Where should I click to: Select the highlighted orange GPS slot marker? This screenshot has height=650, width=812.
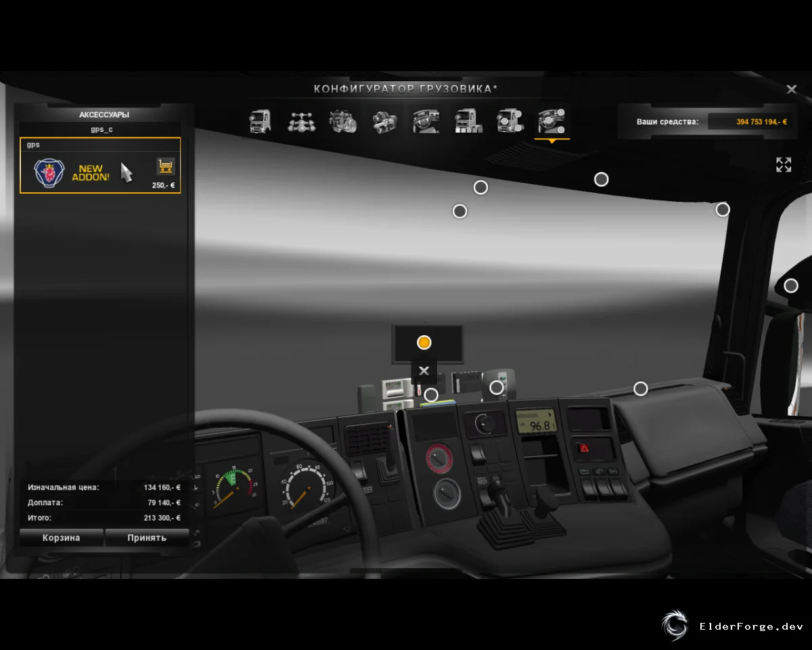(x=424, y=343)
